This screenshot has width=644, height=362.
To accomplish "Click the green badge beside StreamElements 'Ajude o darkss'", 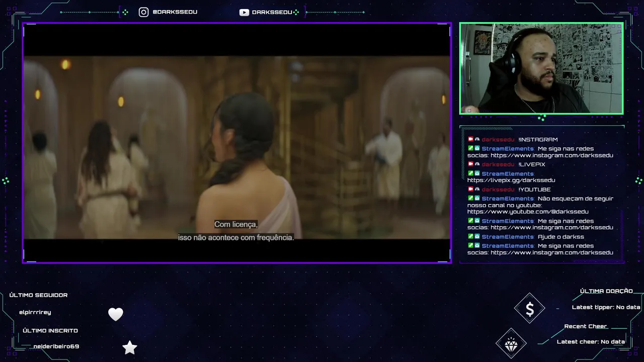I will click(x=471, y=236).
